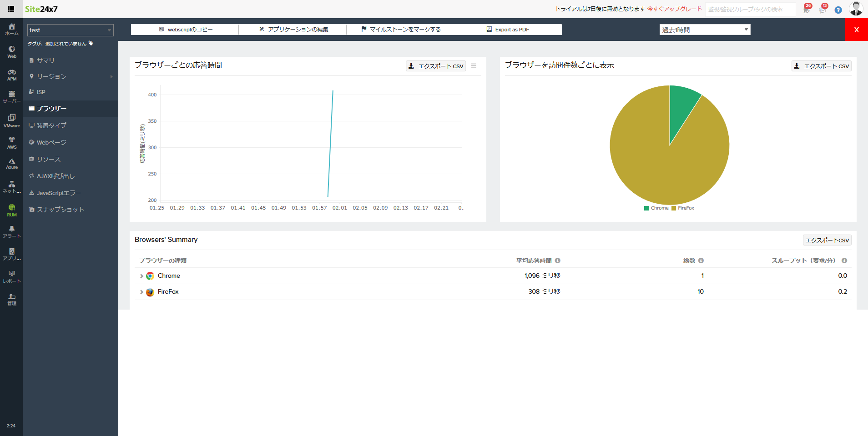Open the VMware monitoring icon

pos(12,120)
